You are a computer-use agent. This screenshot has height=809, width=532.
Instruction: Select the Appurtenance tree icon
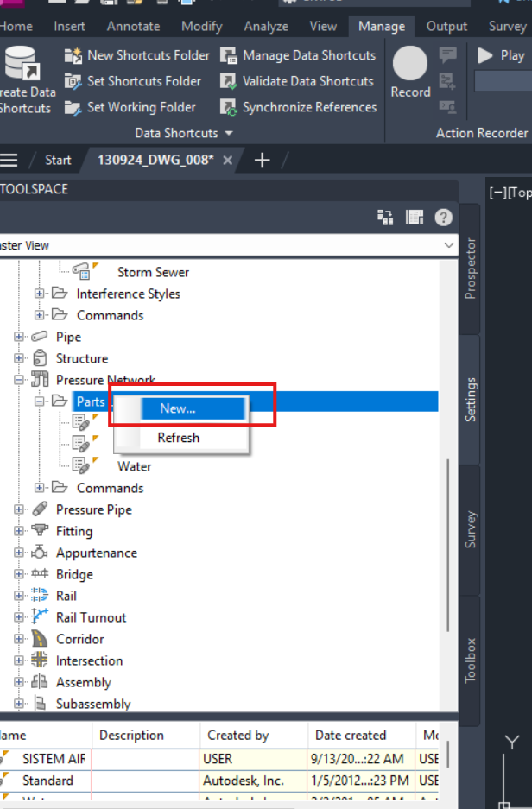pyautogui.click(x=40, y=553)
